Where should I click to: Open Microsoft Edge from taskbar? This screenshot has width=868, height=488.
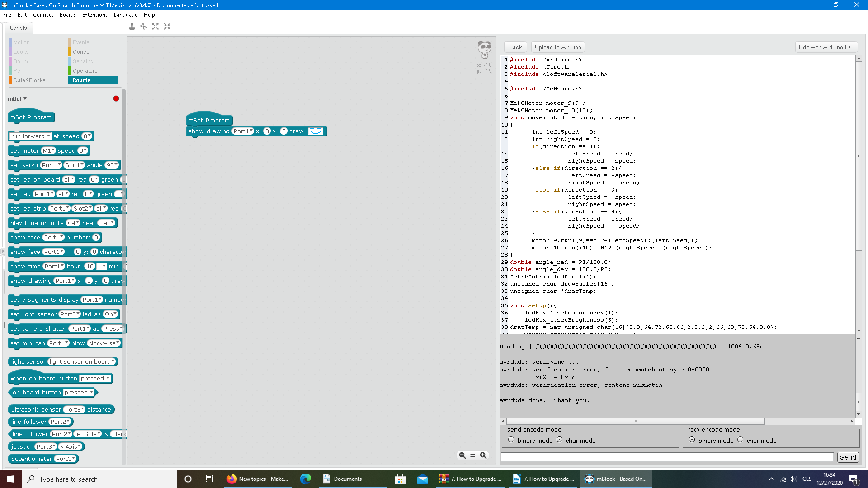click(306, 479)
